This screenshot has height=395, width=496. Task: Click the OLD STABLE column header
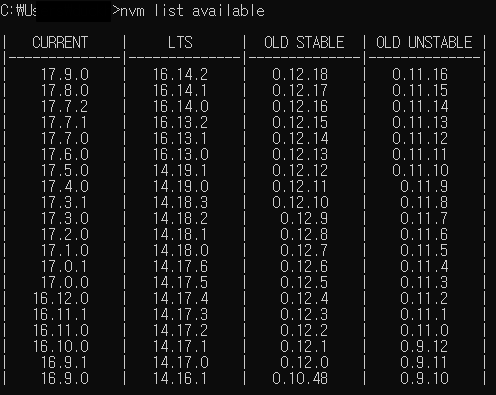pyautogui.click(x=304, y=43)
